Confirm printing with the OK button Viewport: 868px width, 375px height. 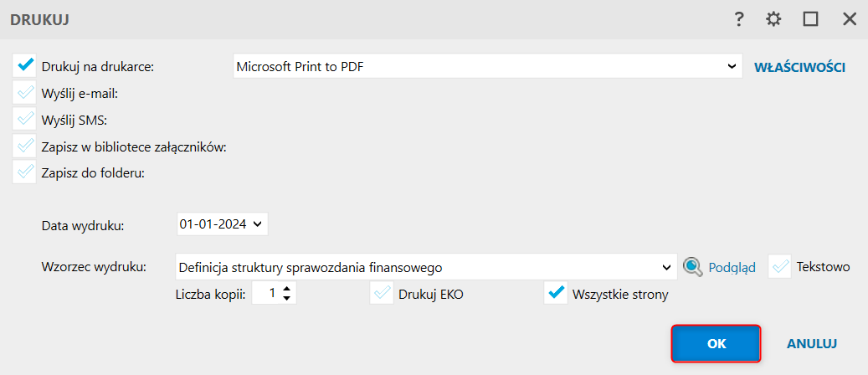(716, 343)
